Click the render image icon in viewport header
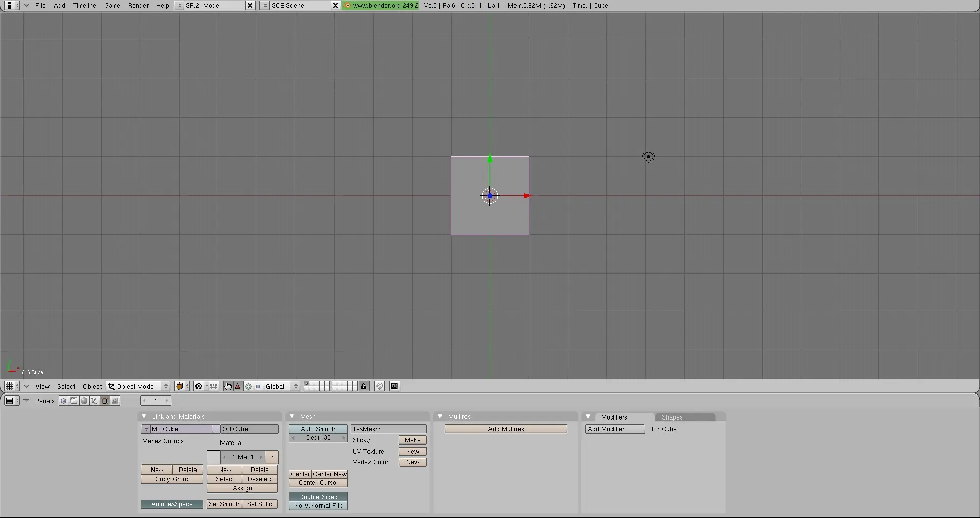The image size is (980, 518). coord(395,386)
